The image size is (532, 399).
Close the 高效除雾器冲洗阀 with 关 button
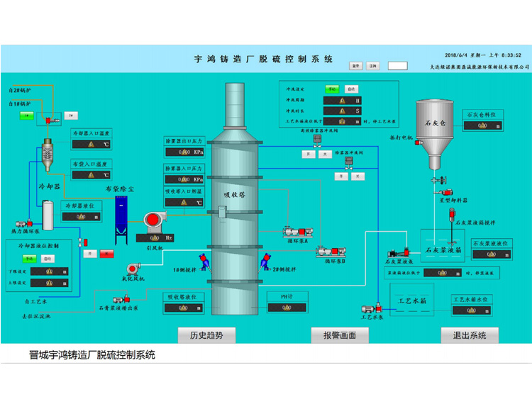coord(325,154)
